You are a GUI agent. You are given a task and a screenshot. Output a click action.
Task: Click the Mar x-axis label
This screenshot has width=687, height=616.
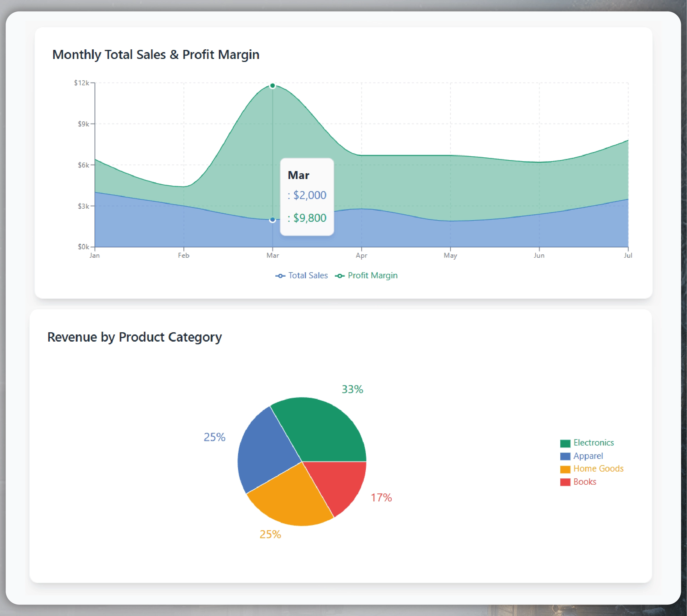pyautogui.click(x=273, y=255)
